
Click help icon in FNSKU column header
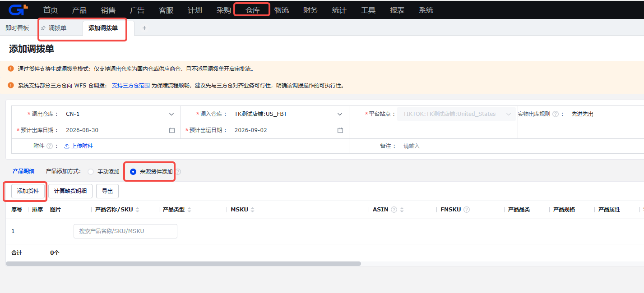pos(467,210)
